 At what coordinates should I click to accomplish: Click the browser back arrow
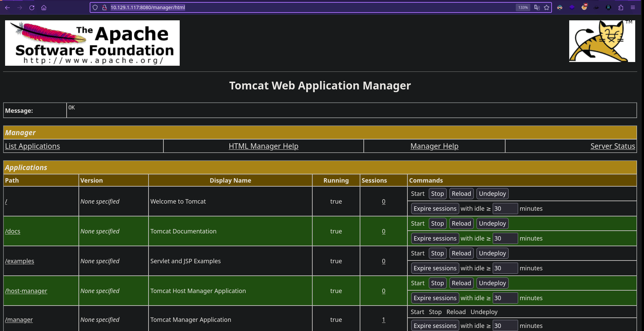(7, 7)
